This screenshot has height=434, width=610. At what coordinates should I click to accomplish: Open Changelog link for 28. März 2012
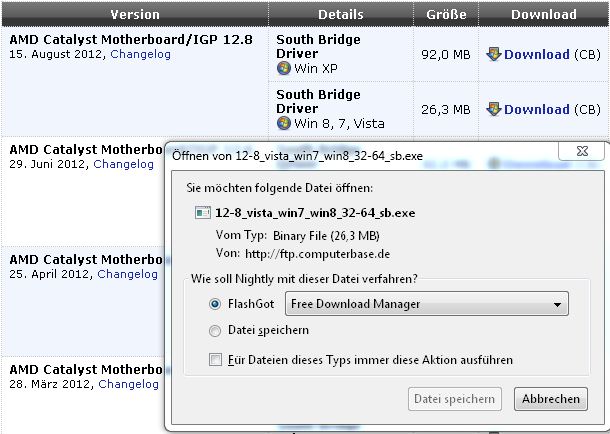[129, 384]
